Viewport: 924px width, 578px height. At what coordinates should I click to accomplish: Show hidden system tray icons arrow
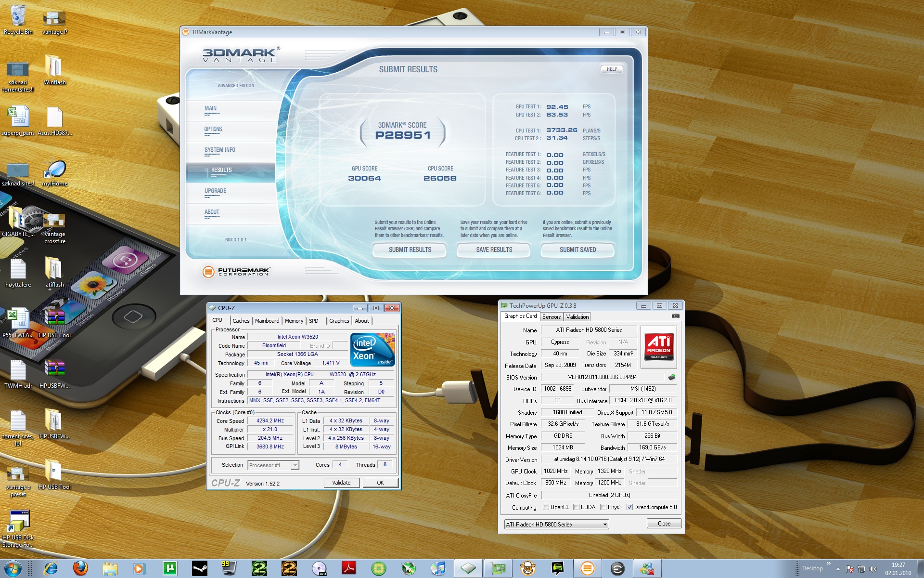(x=838, y=569)
